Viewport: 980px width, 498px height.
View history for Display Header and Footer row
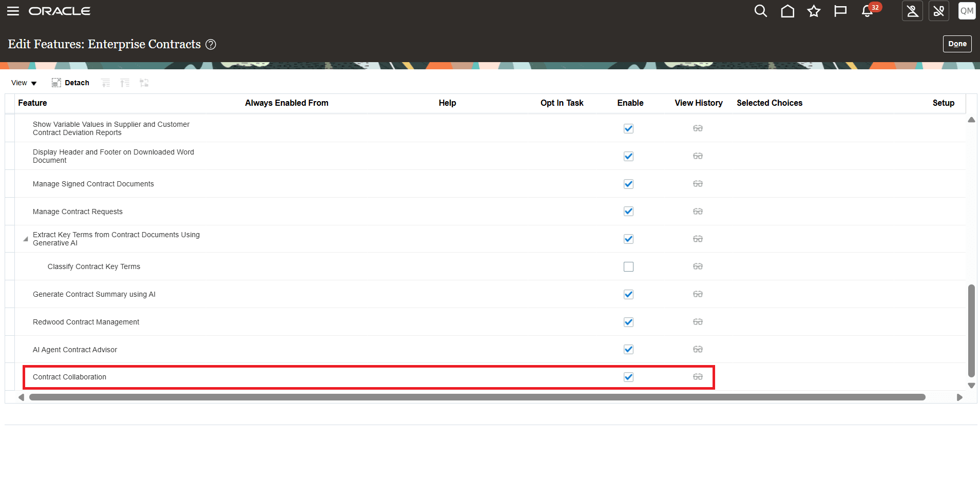coord(698,156)
